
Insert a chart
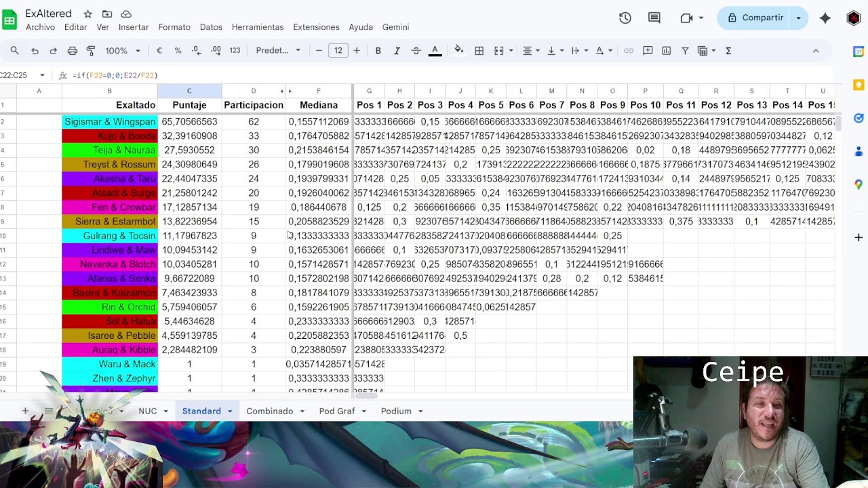click(x=667, y=51)
